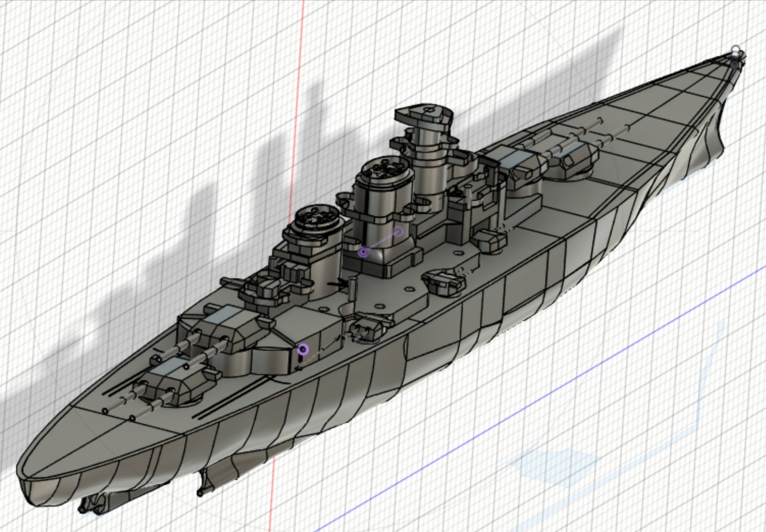This screenshot has height=532, width=766.
Task: Select the purple sketch point at funnel base
Action: click(x=364, y=252)
